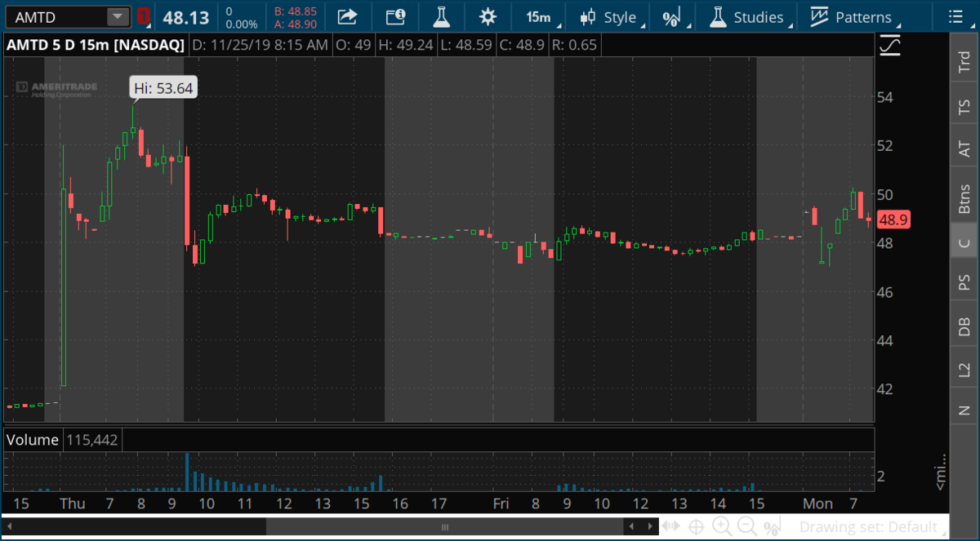Click the pan mode icon below chart

click(x=672, y=526)
